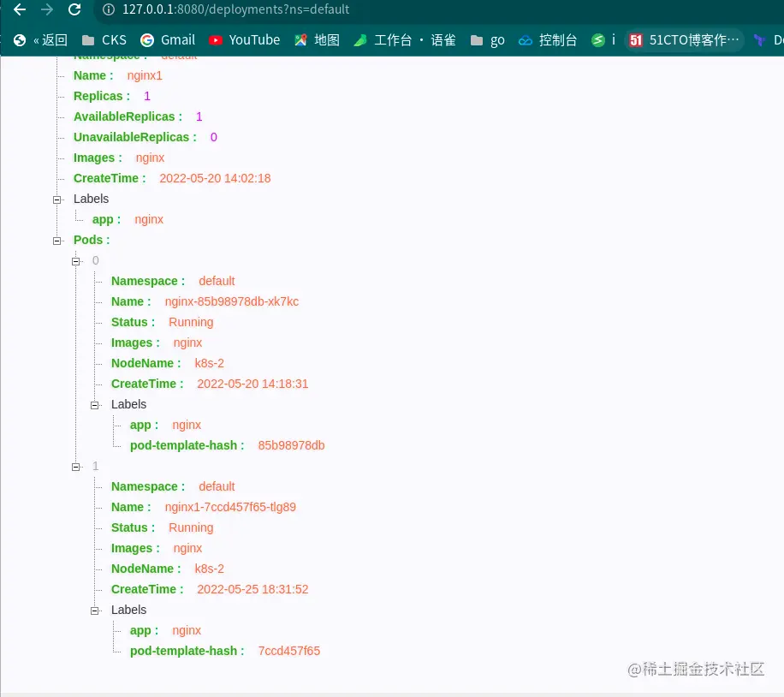Click the deployment name value nginx1

pos(145,75)
